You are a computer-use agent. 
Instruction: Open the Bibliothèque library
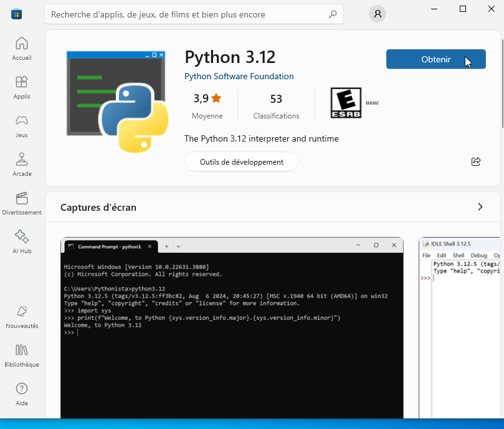coord(22,355)
